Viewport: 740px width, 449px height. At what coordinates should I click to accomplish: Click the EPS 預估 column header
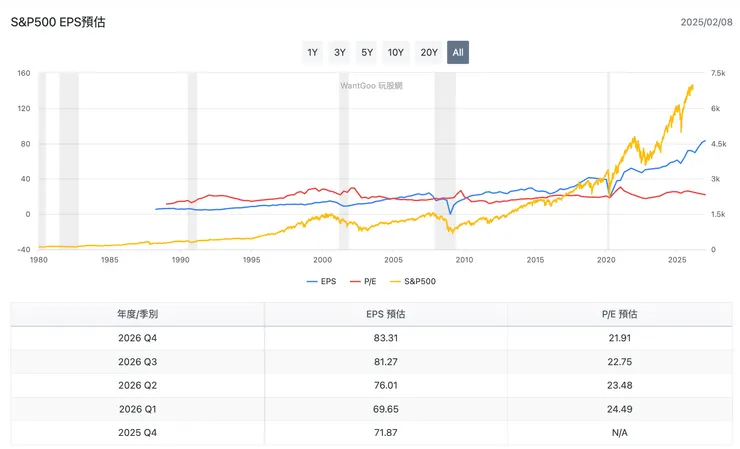(x=386, y=314)
